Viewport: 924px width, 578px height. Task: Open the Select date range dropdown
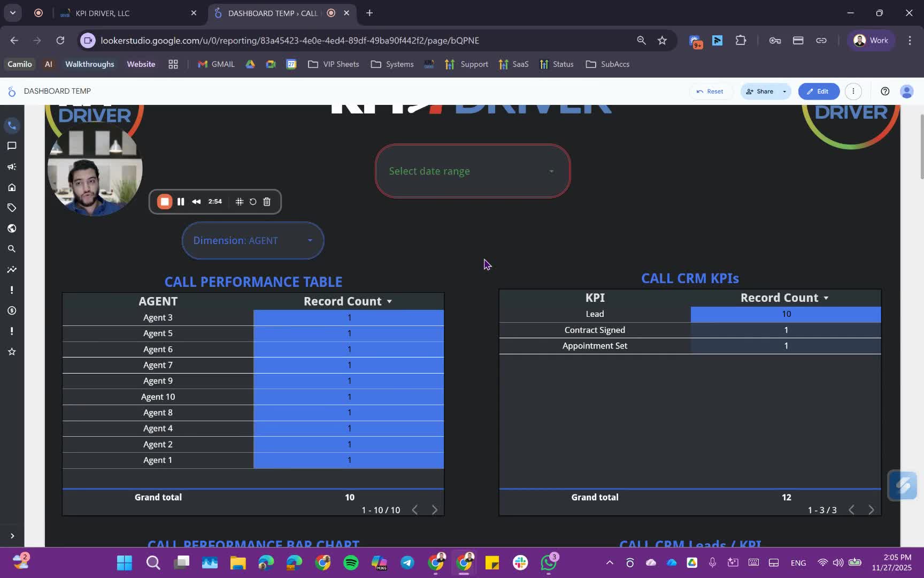pos(473,171)
